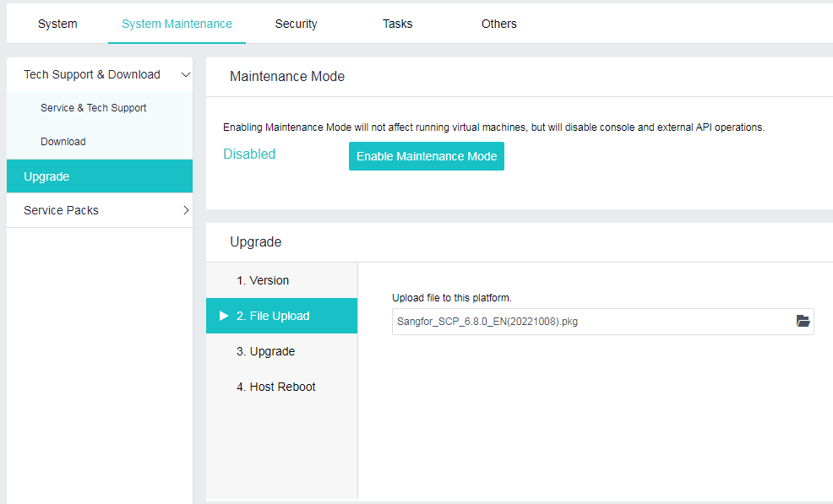Open step 4. Host Reboot
833x504 pixels.
click(275, 387)
